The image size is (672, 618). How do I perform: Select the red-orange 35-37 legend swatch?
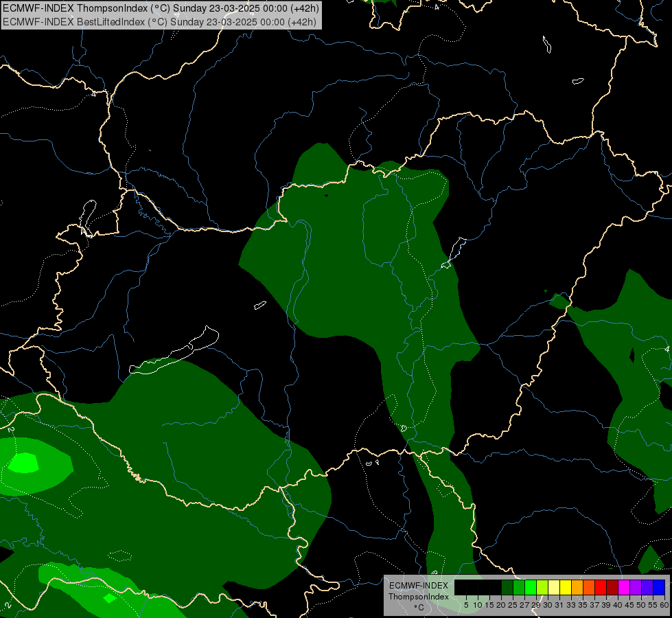589,587
